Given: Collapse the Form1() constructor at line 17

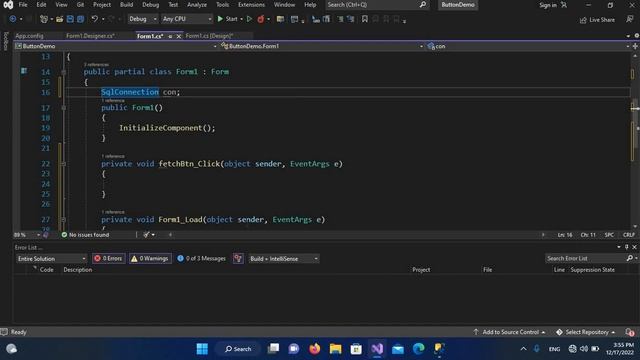Looking at the screenshot, I should tap(63, 108).
